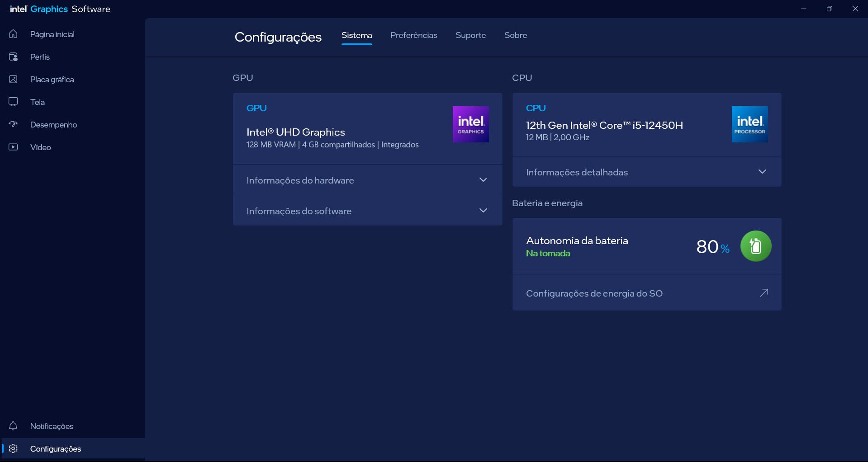Select Tela in the sidebar

(72, 102)
